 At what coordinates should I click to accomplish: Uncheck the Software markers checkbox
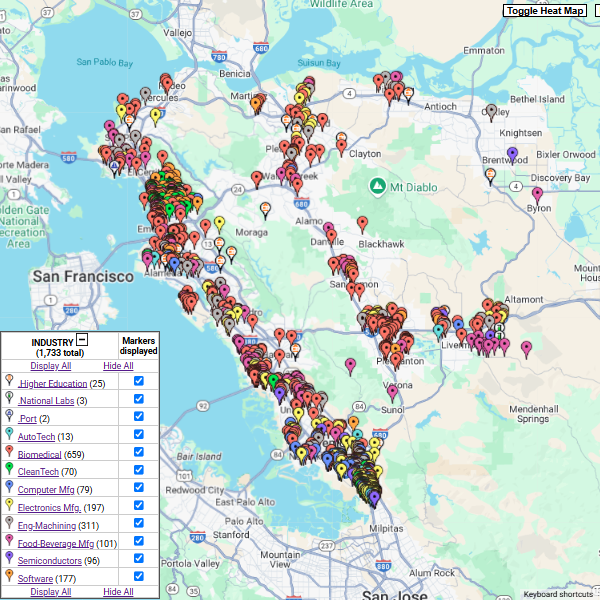(139, 576)
